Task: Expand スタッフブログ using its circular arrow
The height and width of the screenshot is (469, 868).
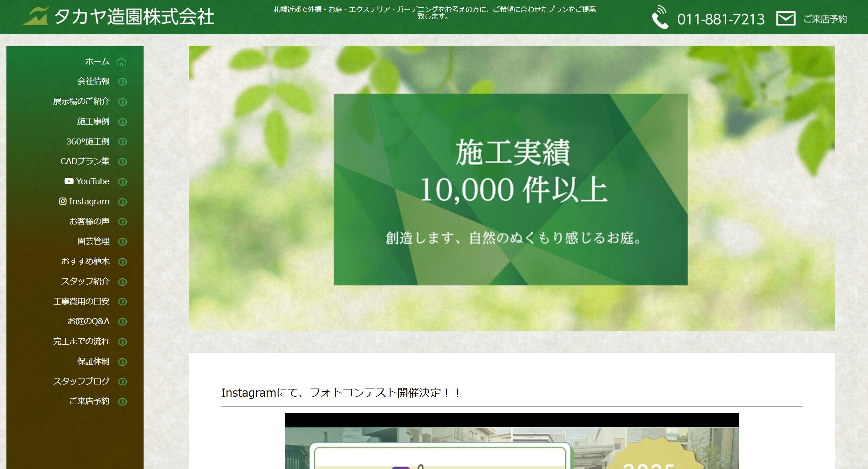Action: [x=122, y=382]
